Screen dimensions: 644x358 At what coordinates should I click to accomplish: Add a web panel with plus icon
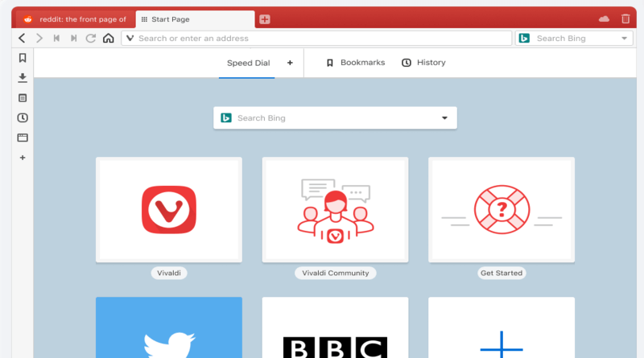[23, 158]
